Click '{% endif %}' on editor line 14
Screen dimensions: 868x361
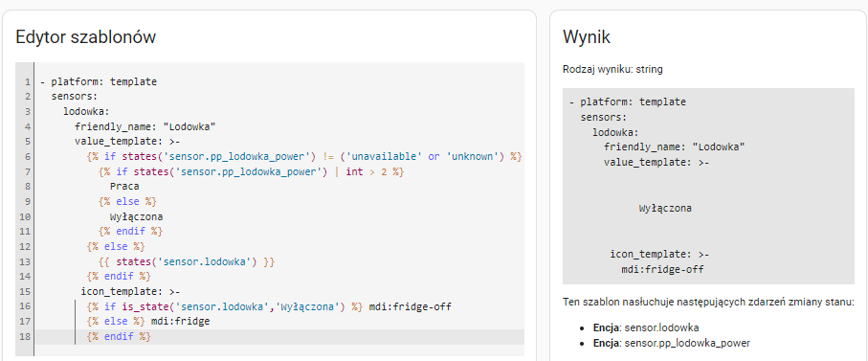pos(119,277)
